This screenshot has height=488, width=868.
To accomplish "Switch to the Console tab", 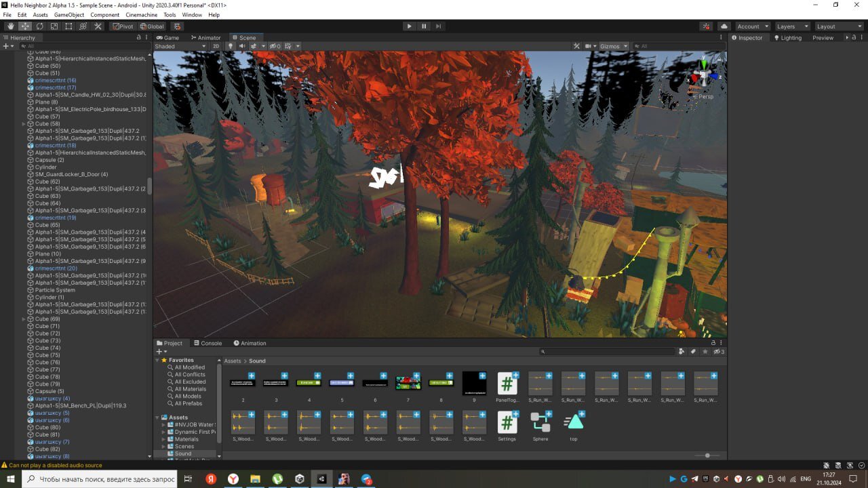I will coord(208,343).
